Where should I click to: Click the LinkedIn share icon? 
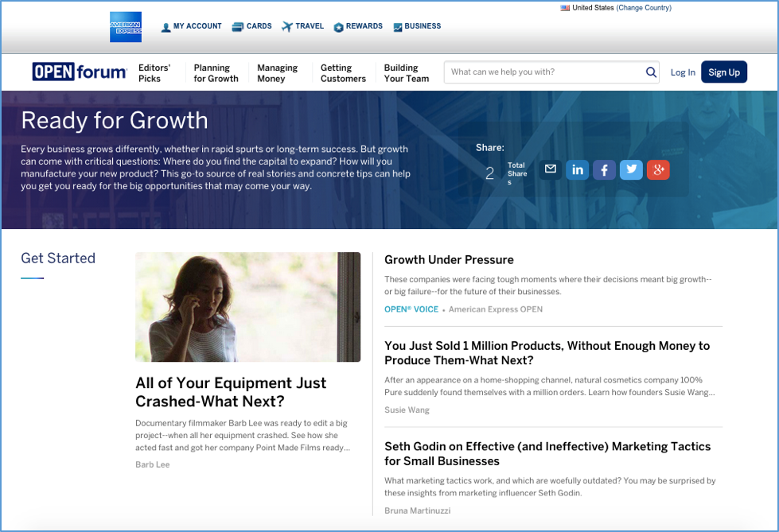[577, 169]
